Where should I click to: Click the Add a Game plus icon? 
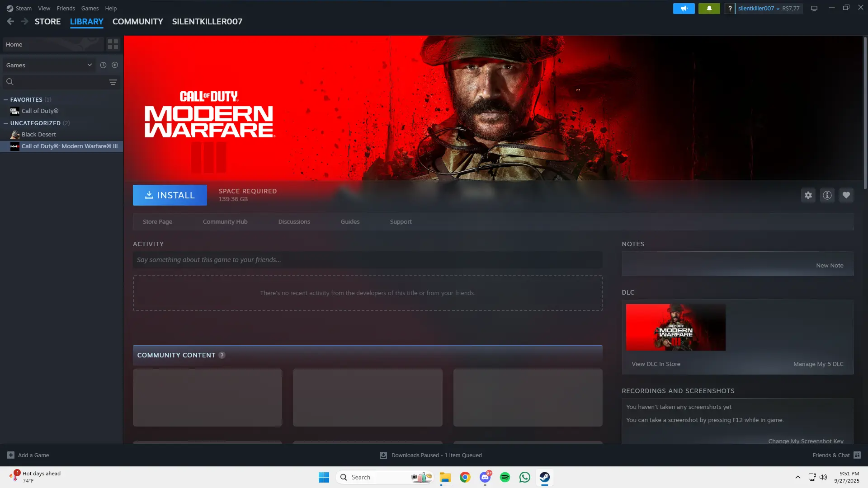point(11,455)
